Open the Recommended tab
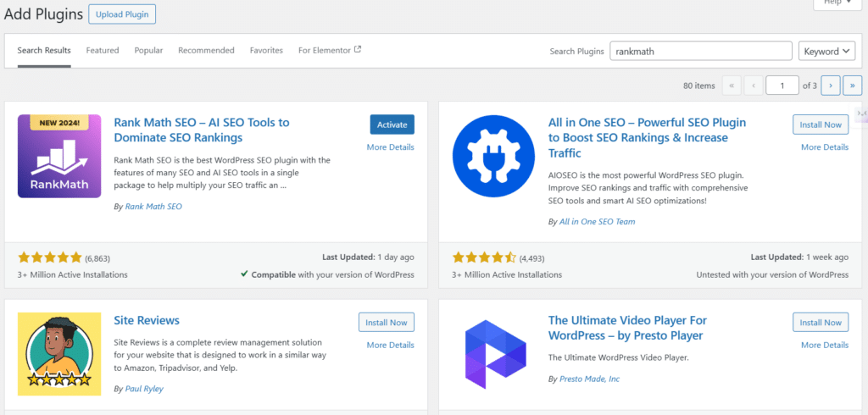Viewport: 868px width, 415px height. click(x=206, y=50)
